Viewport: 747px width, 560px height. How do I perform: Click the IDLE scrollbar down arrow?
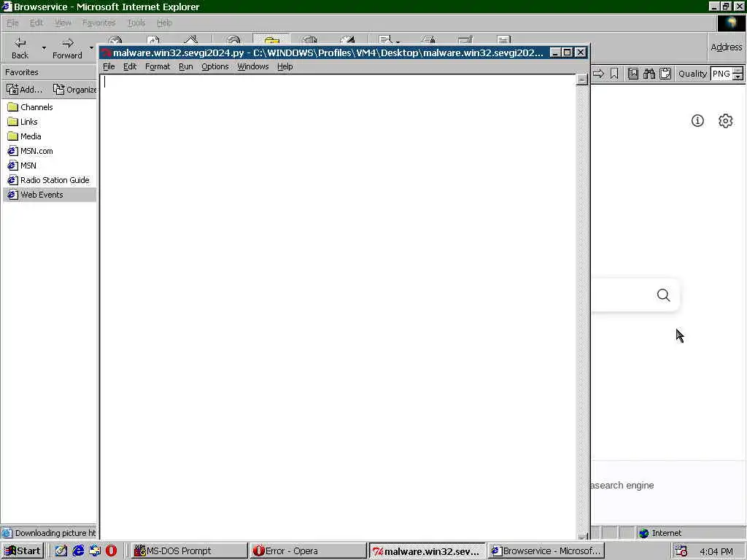(x=581, y=535)
